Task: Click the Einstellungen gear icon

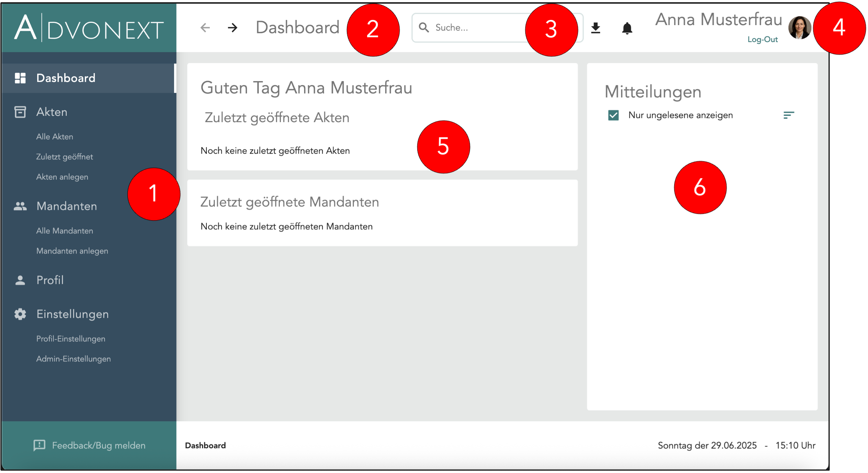Action: [x=20, y=314]
